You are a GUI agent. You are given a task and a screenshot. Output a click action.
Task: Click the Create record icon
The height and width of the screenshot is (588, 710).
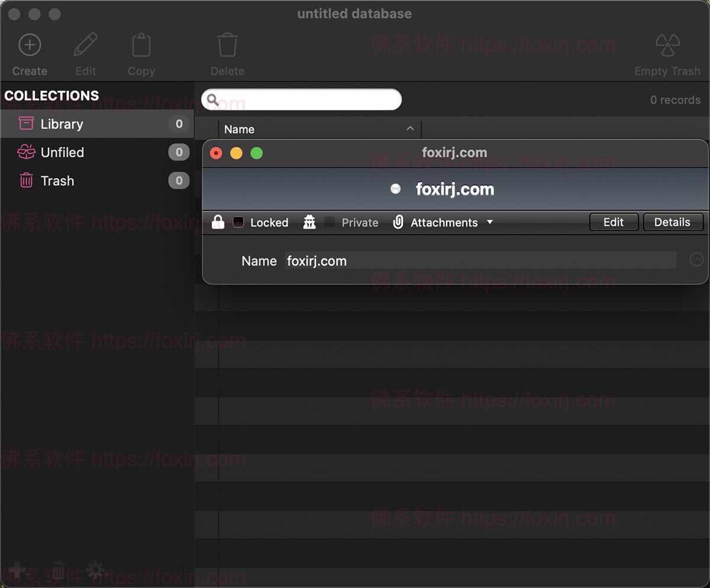point(30,44)
